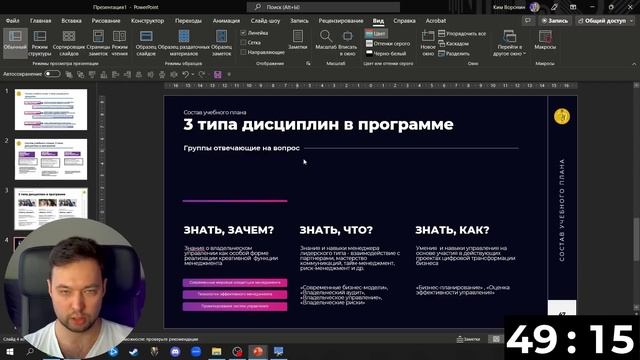
Task: Open the Файл menu
Action: pos(13,20)
